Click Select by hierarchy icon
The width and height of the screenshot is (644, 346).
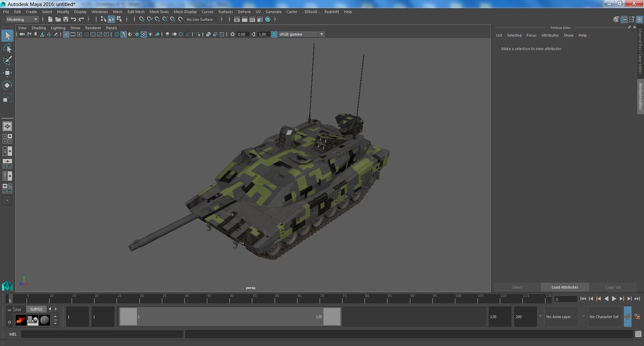(103, 19)
